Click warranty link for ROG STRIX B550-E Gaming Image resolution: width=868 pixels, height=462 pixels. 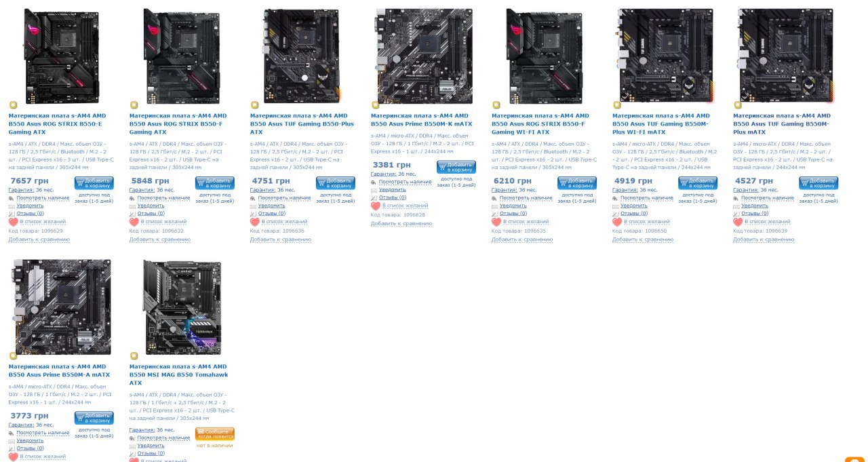coord(21,190)
